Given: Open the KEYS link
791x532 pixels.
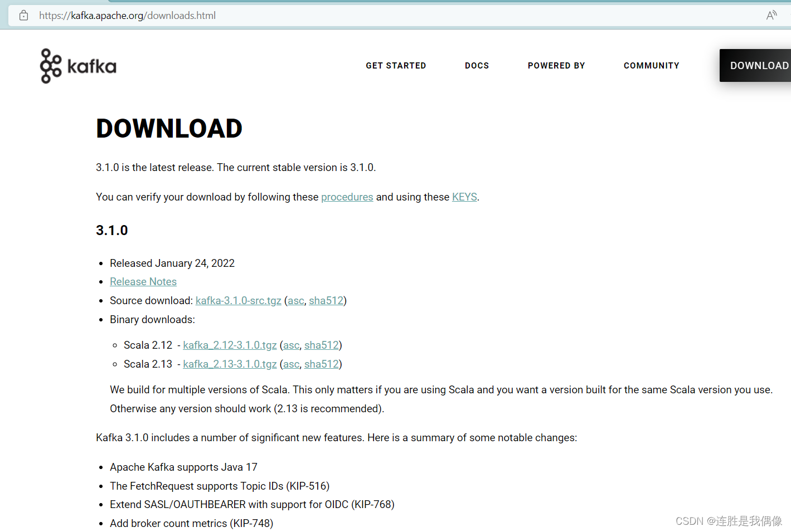Looking at the screenshot, I should pos(464,197).
